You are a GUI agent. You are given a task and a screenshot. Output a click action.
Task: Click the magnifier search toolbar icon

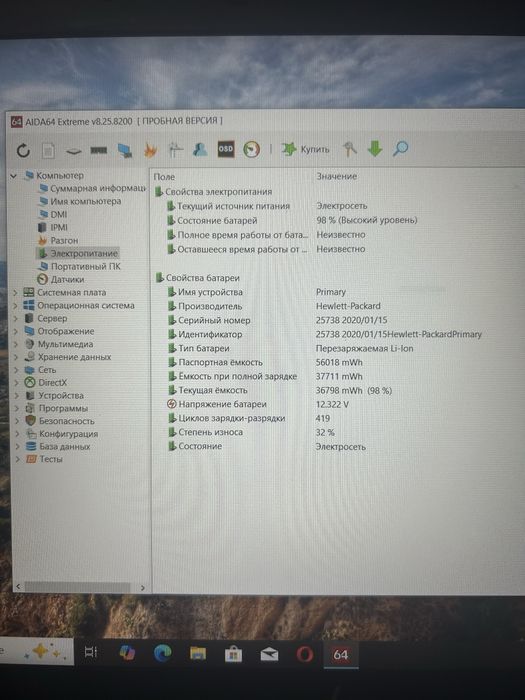(400, 148)
